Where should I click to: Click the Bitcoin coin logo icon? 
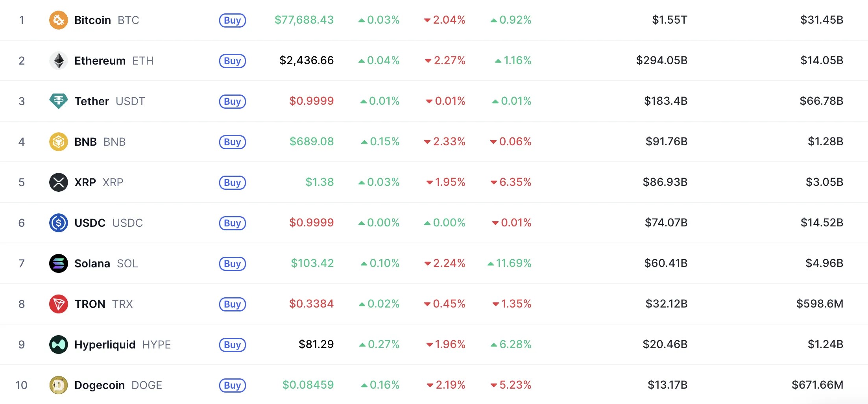coord(58,20)
